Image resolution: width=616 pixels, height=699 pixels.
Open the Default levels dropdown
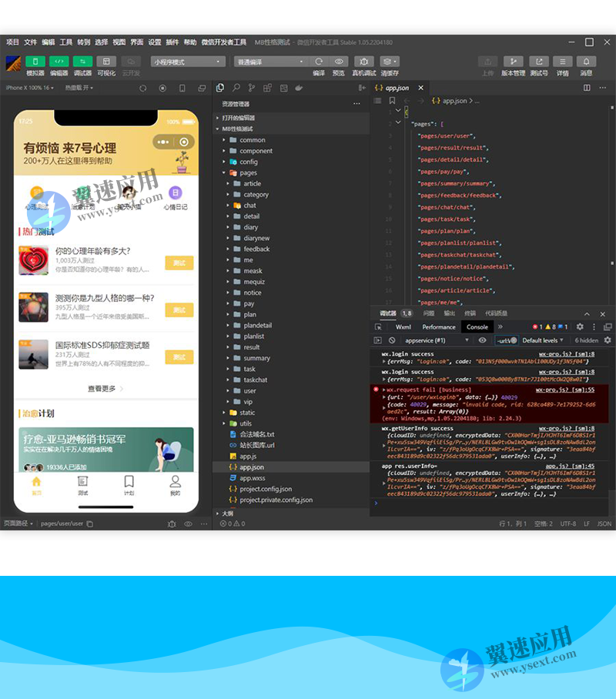pyautogui.click(x=542, y=339)
